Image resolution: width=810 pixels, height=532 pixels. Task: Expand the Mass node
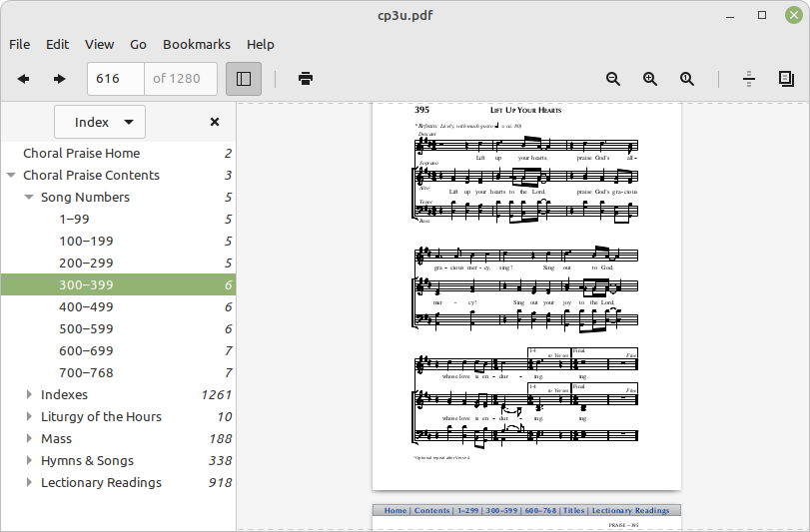(29, 438)
